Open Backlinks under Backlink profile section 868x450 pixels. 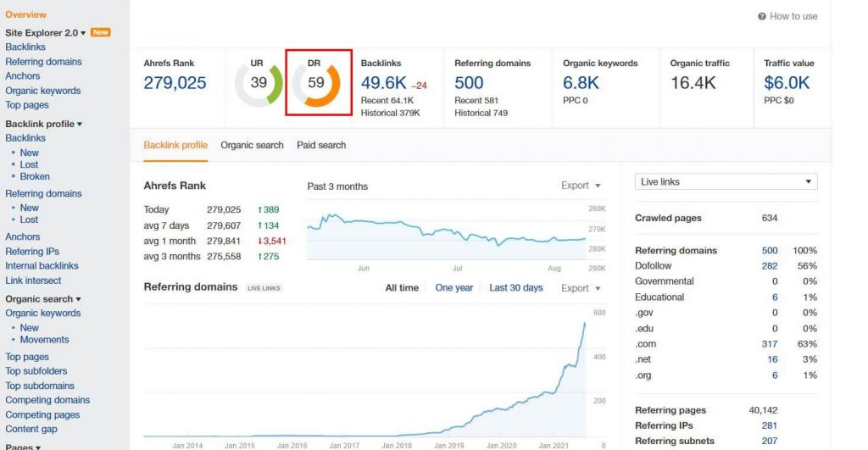pyautogui.click(x=25, y=138)
